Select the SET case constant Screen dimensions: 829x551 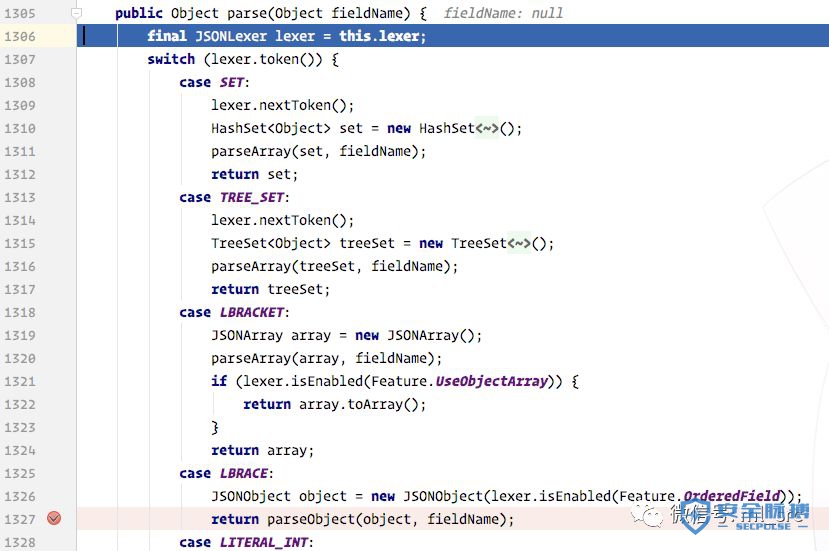click(232, 82)
